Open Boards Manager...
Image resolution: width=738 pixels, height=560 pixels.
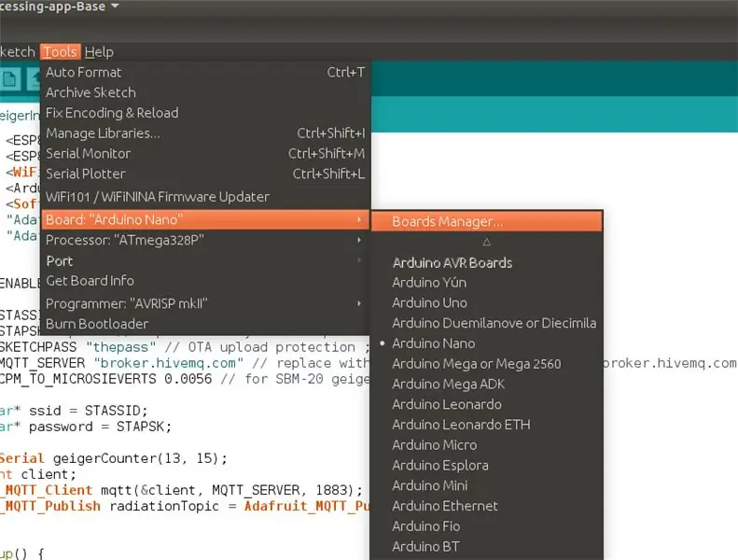pos(487,221)
